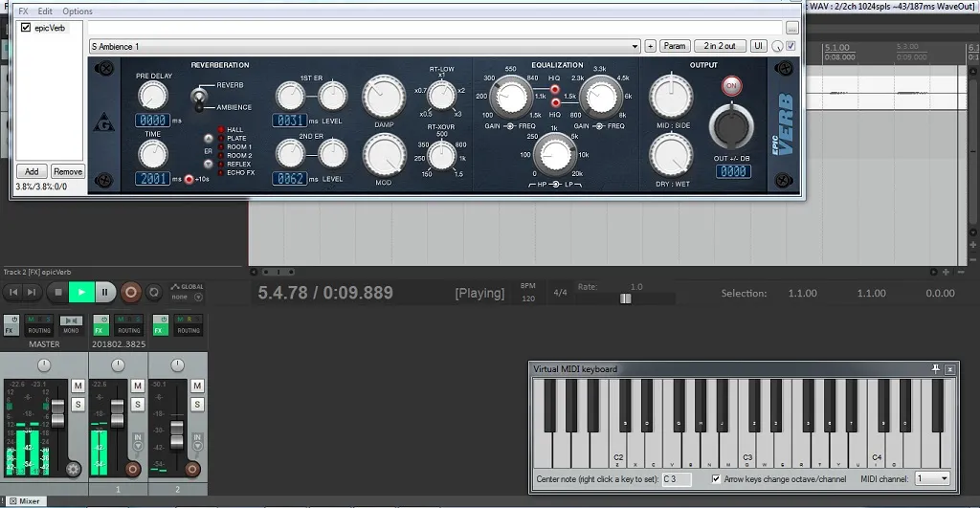
Task: Toggle the red ON output button
Action: [x=731, y=85]
